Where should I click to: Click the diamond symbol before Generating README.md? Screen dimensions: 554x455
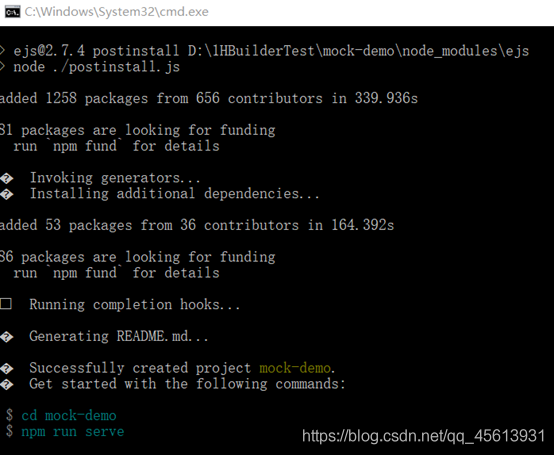[7, 337]
